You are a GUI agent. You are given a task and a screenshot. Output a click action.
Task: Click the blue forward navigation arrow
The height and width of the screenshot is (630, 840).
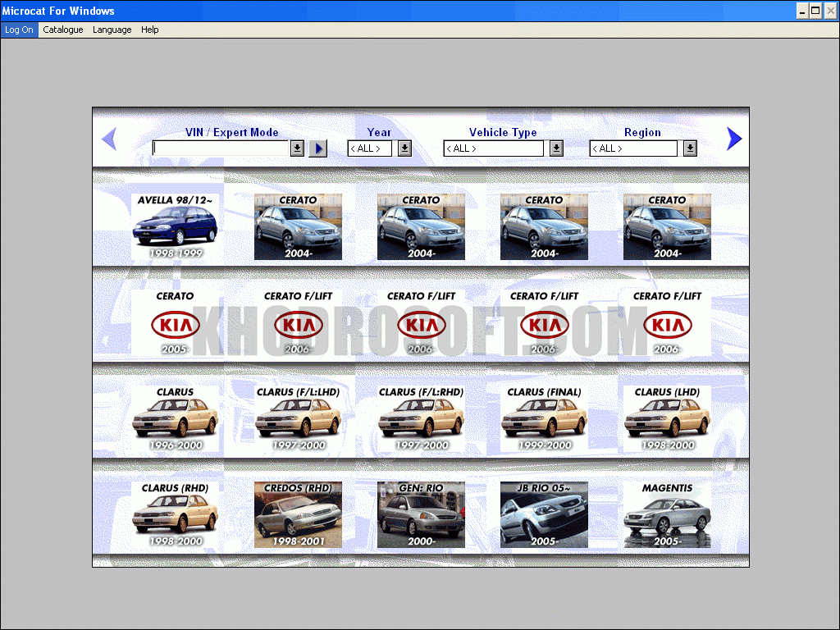point(734,139)
